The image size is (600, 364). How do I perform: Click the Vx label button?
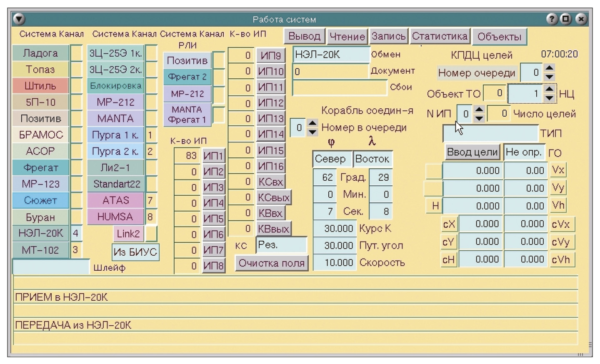tap(558, 170)
